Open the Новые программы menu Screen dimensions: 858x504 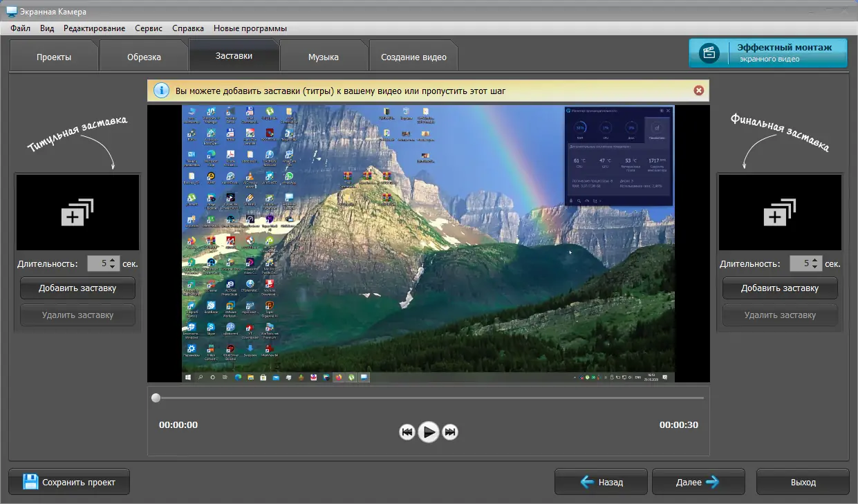(250, 28)
